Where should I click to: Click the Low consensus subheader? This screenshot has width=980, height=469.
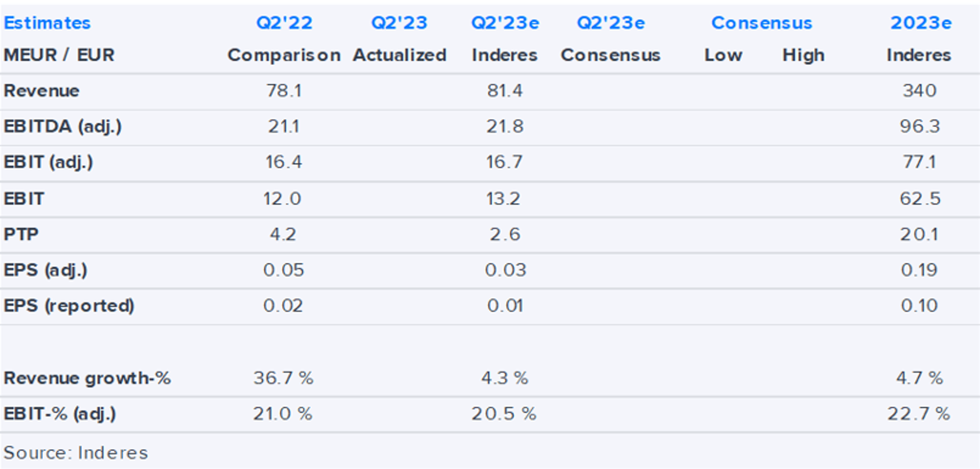coord(723,55)
